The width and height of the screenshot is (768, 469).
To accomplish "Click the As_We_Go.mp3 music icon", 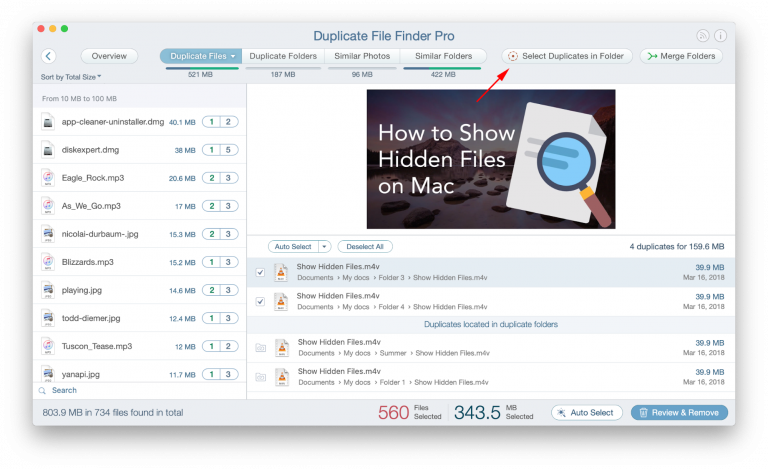I will pos(48,206).
